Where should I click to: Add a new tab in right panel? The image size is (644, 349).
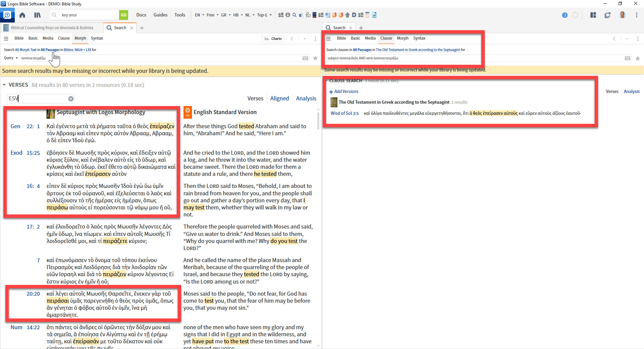point(361,28)
